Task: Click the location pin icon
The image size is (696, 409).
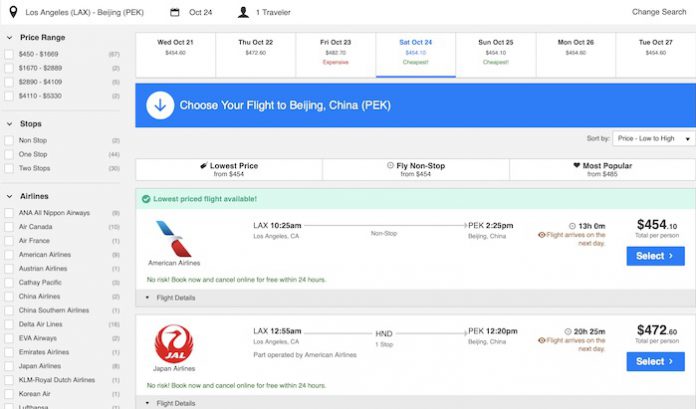Action: (x=13, y=12)
